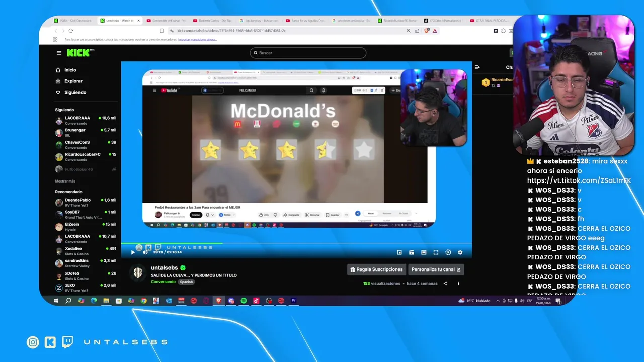Viewport: 644px width, 362px height.
Task: Collapse the chat panel arrow icon
Action: click(x=477, y=67)
